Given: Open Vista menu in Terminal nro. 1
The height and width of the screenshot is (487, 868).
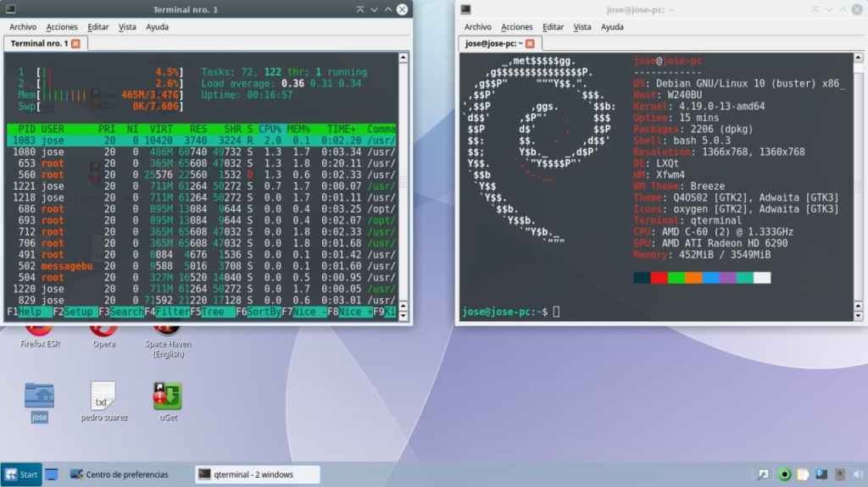Looking at the screenshot, I should pos(127,27).
